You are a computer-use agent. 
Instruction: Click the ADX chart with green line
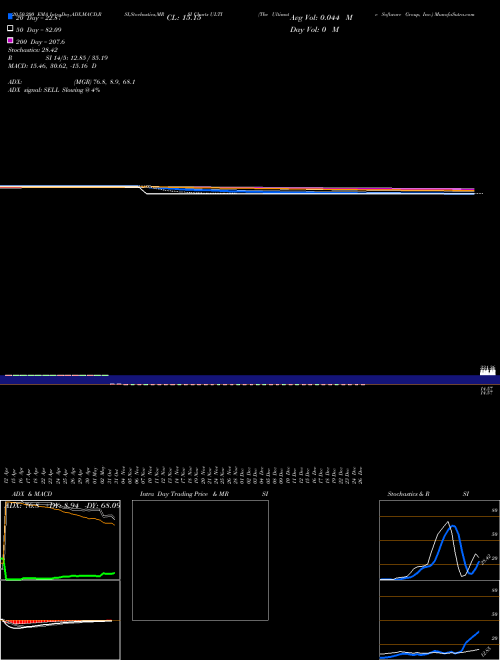pyautogui.click(x=60, y=540)
